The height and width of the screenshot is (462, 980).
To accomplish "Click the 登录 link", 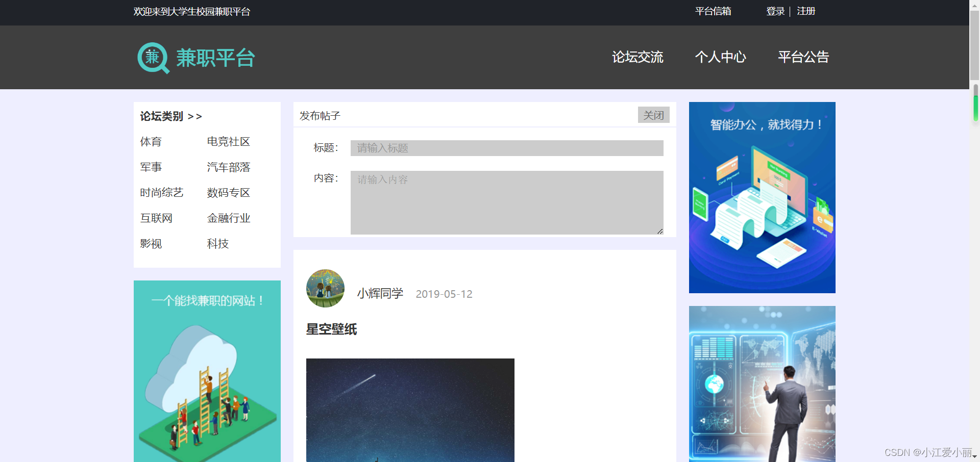I will (x=775, y=11).
